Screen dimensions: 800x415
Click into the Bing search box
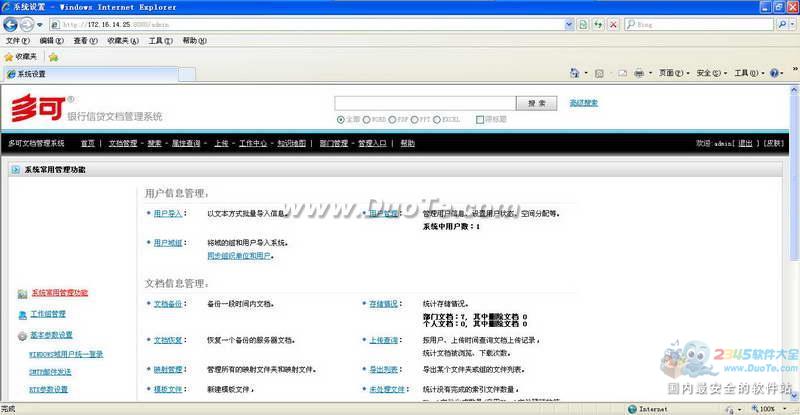pos(699,24)
